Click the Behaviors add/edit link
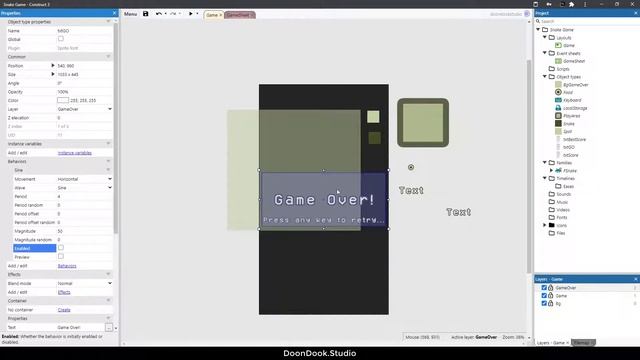This screenshot has height=360, width=640. pos(67,266)
